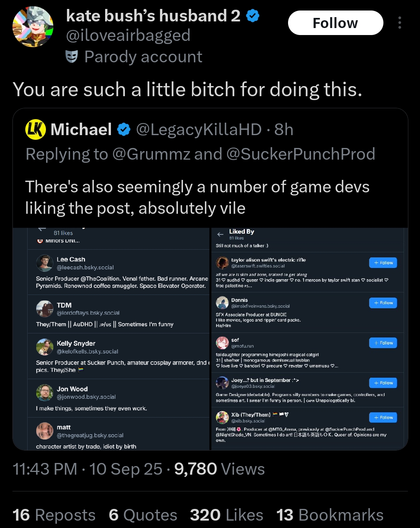The width and height of the screenshot is (420, 528).
Task: Open the right Liked By screenshot image
Action: coord(309,339)
